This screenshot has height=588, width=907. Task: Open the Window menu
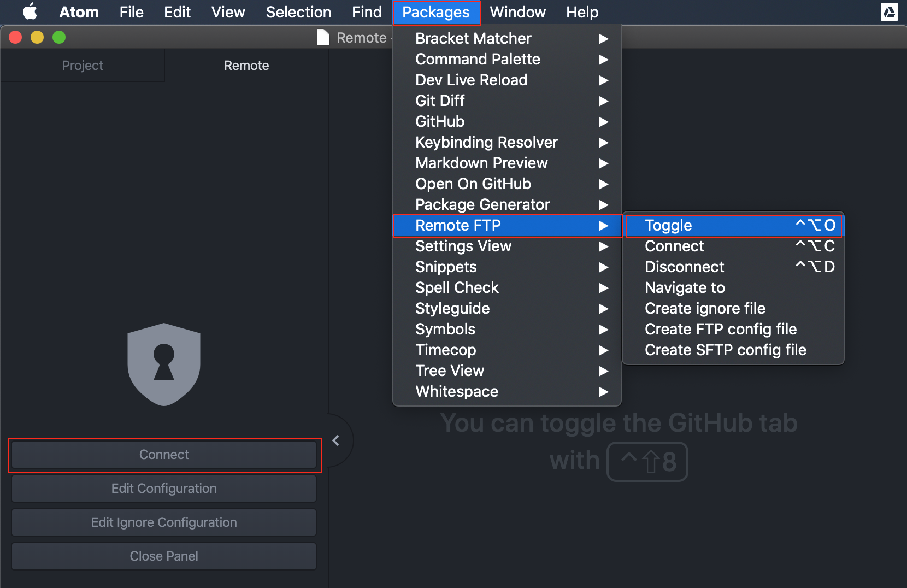point(518,12)
